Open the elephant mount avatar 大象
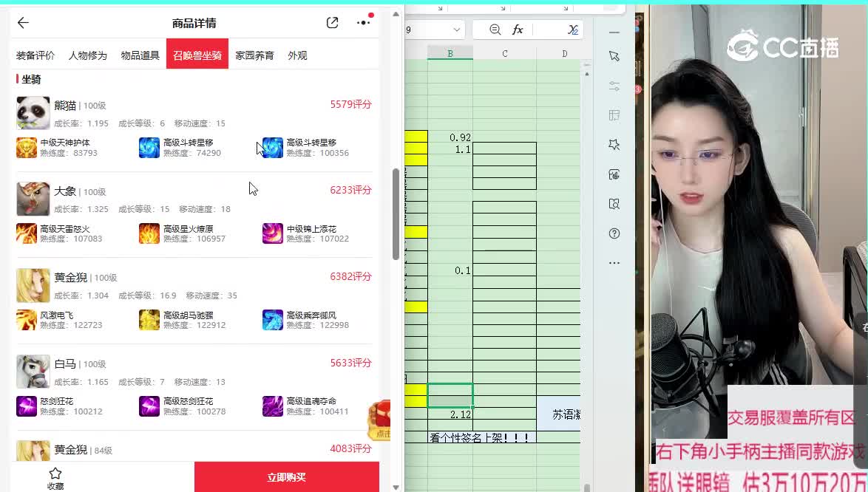Screen dimensions: 868x492 tap(33, 199)
